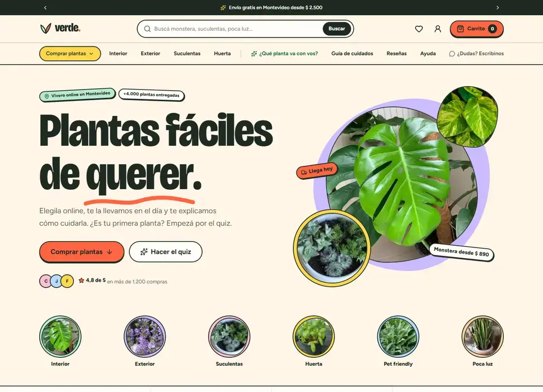Open the large monstera hero image
Image resolution: width=543 pixels, height=392 pixels.
[x=402, y=184]
